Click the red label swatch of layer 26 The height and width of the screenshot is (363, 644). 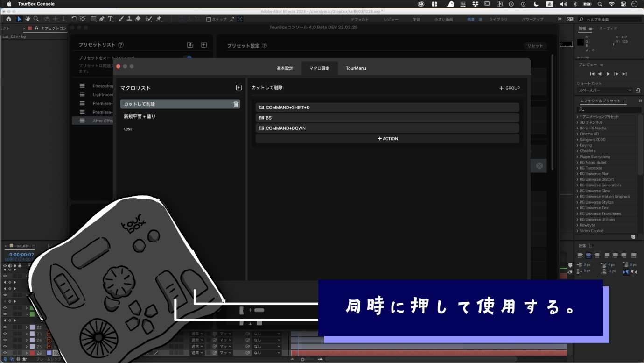32,353
